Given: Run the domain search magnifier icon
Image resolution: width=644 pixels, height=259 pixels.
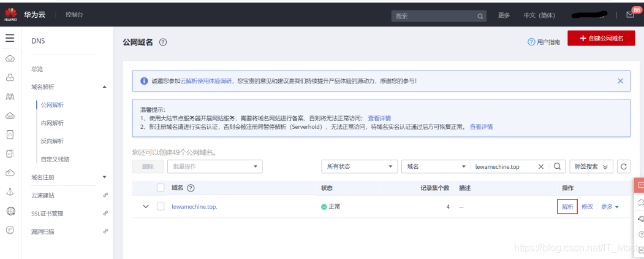Looking at the screenshot, I should (557, 166).
